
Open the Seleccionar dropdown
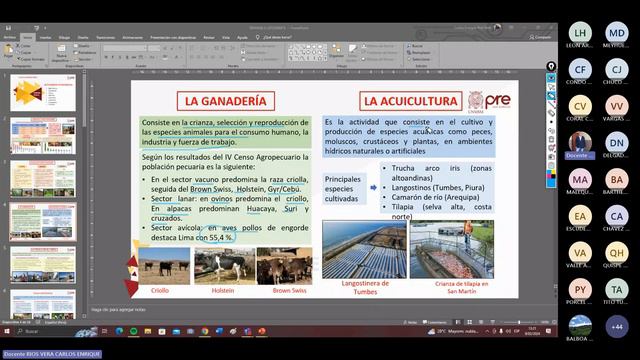(x=419, y=59)
